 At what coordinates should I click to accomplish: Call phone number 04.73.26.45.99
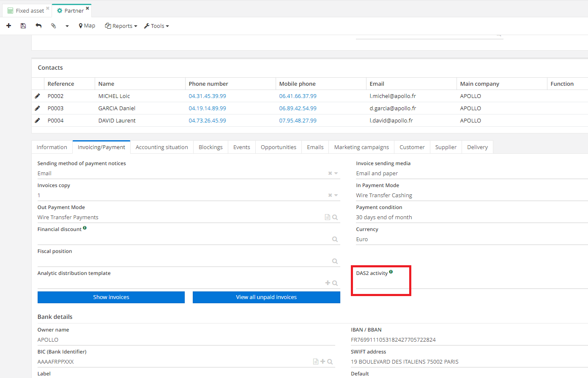pyautogui.click(x=207, y=120)
